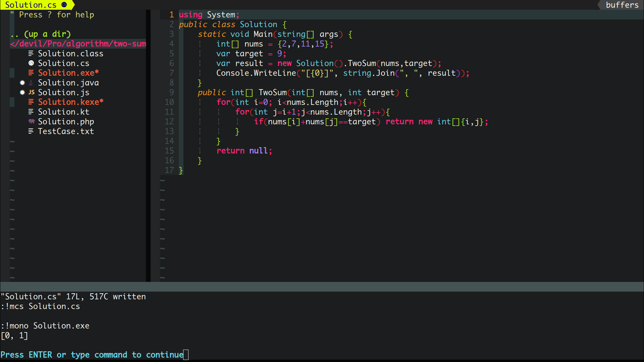
Task: Click the Java cup icon for Solution.java
Action: (x=31, y=83)
